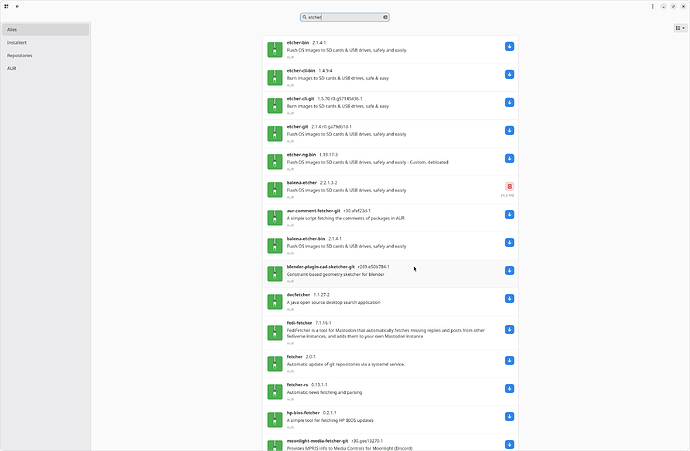Select the AUR filter in the sidebar
The width and height of the screenshot is (690, 451).
[x=45, y=68]
